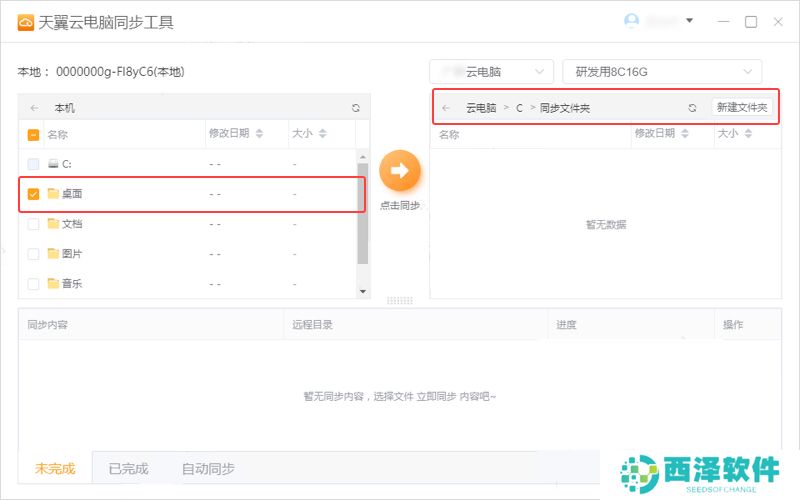Image resolution: width=800 pixels, height=500 pixels.
Task: Switch to the 未完成 tab
Action: [x=55, y=468]
